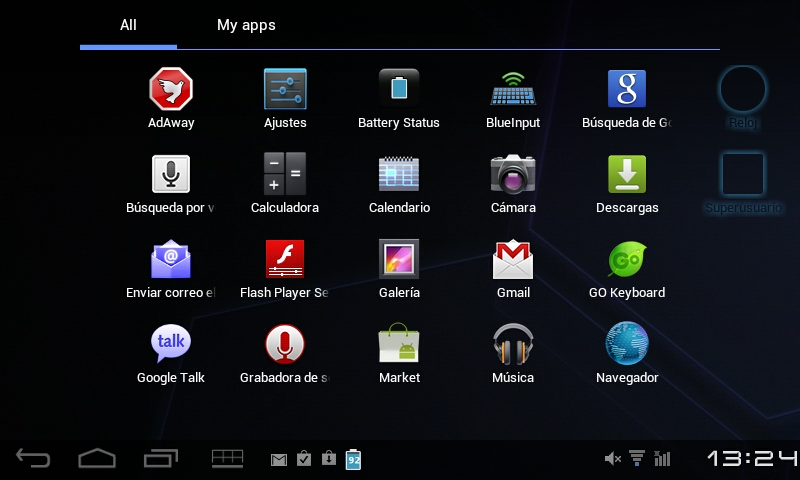Viewport: 800px width, 480px height.
Task: Open the Navegador browser app
Action: 627,354
